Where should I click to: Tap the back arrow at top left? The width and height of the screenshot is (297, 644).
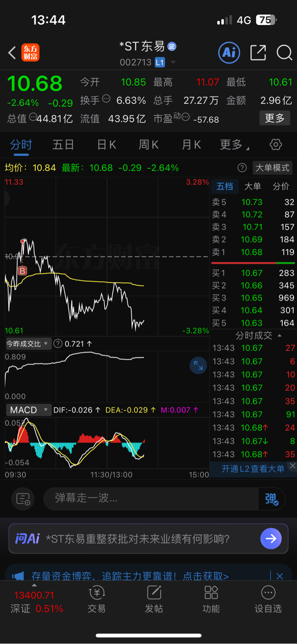click(12, 53)
